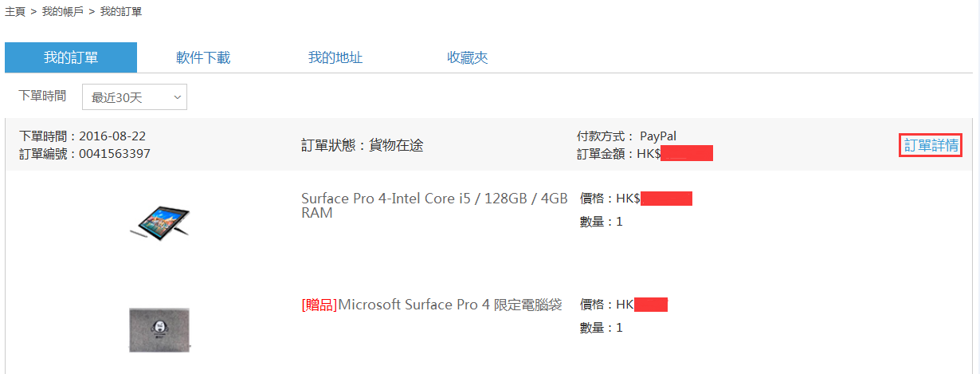This screenshot has width=980, height=374.
Task: Click the red [贈品] gift tag
Action: pos(319,305)
